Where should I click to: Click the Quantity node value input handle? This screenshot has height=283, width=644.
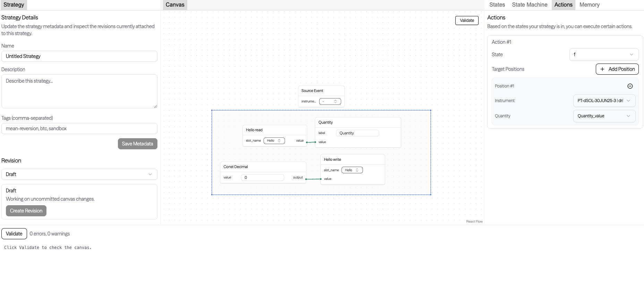tap(315, 142)
